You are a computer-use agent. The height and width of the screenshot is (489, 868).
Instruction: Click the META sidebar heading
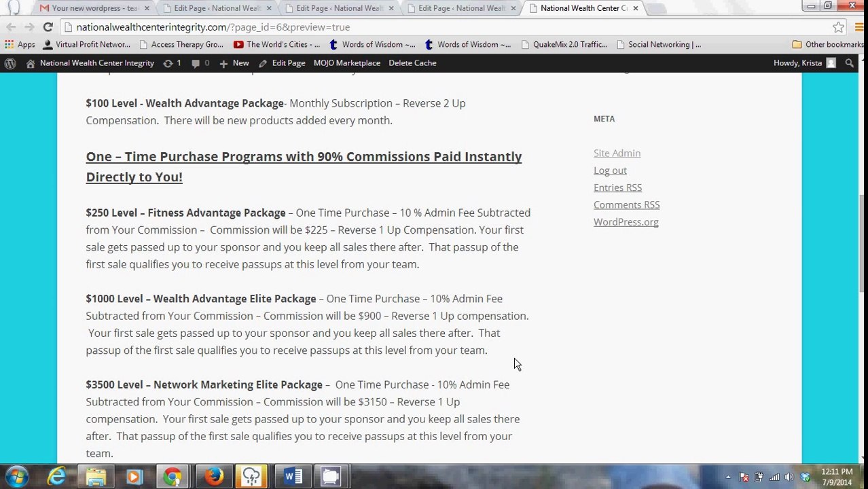604,119
